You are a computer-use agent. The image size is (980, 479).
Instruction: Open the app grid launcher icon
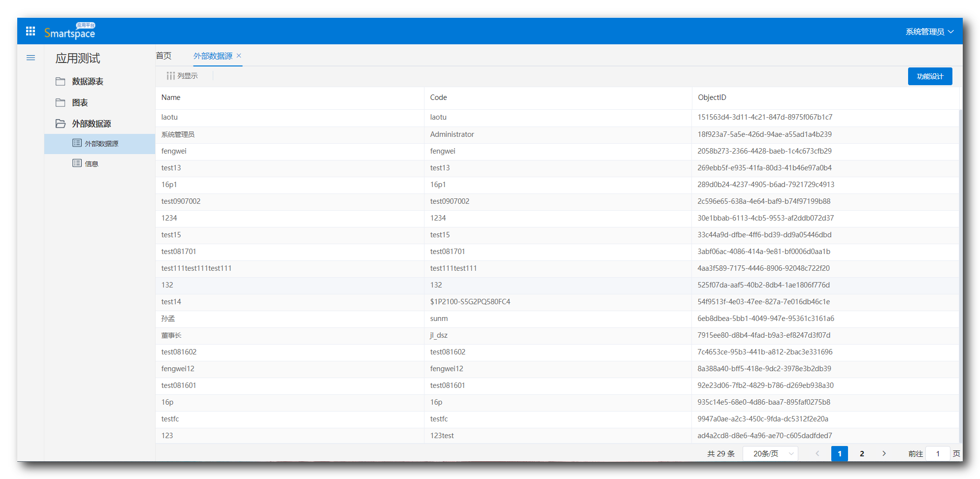coord(31,31)
